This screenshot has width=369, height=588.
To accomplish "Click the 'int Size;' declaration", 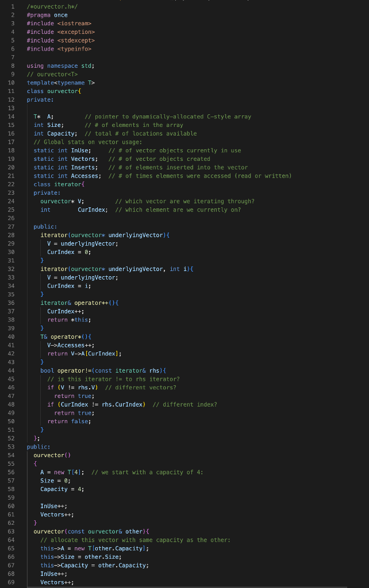I will pyautogui.click(x=49, y=125).
